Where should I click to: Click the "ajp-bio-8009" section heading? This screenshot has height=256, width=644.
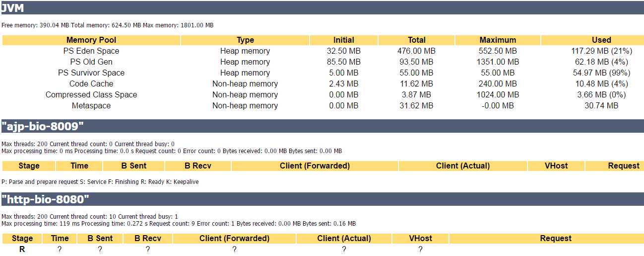coord(42,126)
